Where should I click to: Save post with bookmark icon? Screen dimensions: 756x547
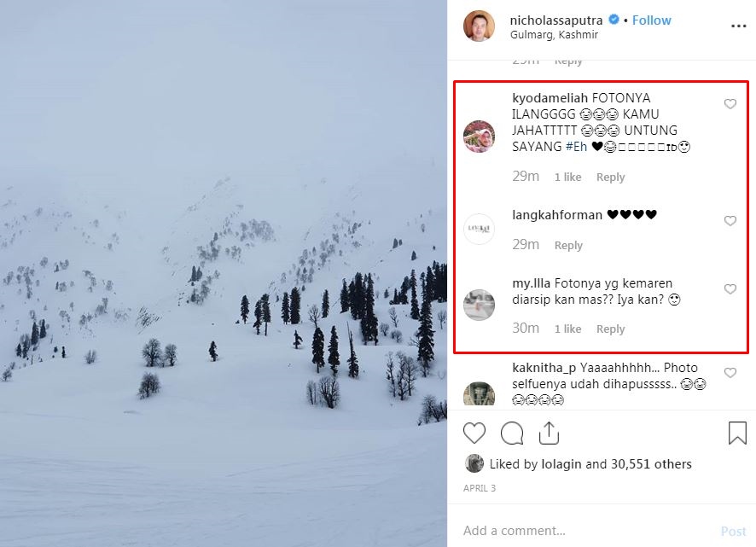pos(737,434)
